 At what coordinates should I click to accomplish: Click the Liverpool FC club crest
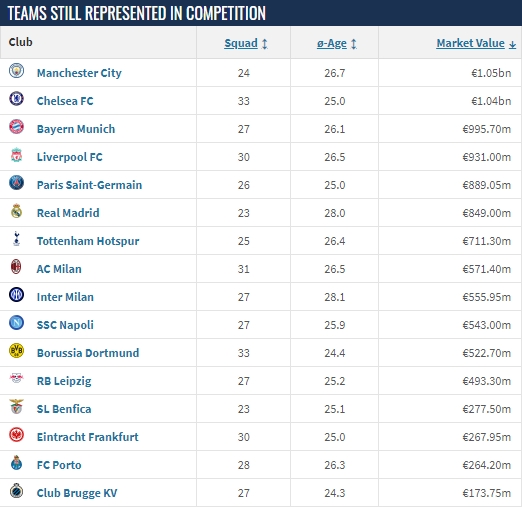(16, 155)
